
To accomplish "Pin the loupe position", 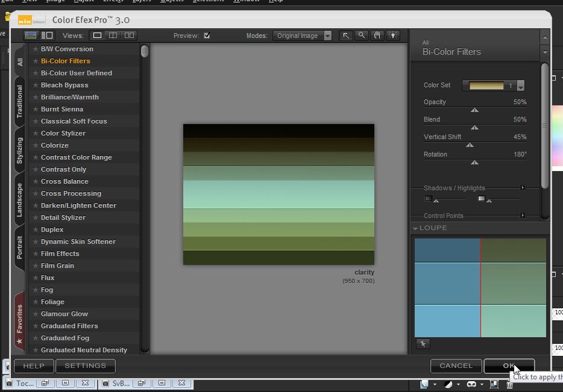I will 423,344.
